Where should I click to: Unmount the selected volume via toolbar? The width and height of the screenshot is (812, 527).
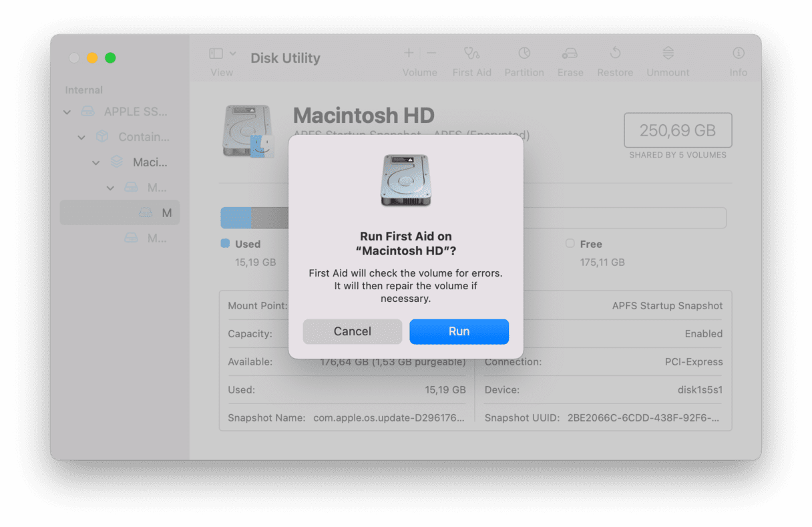pyautogui.click(x=668, y=53)
